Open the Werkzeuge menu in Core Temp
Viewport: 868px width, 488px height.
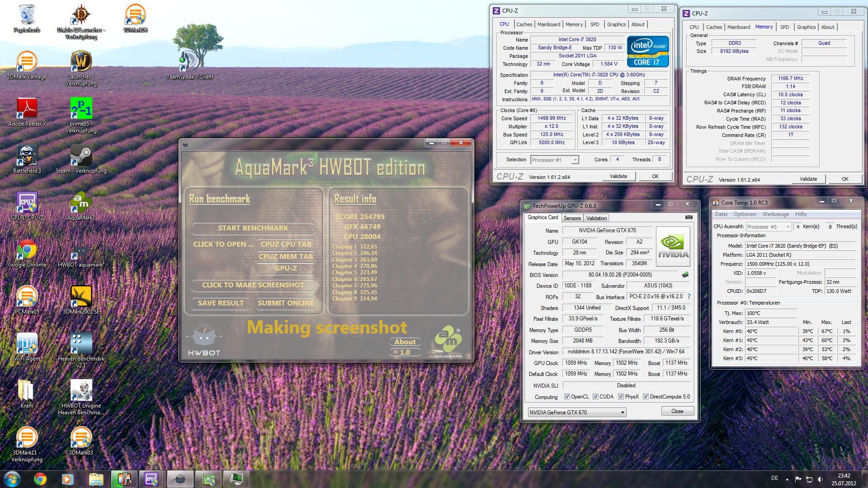pyautogui.click(x=776, y=214)
